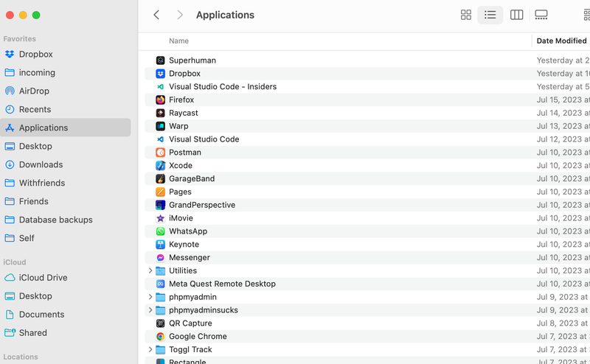
Task: Click the Firefox app icon
Action: point(160,99)
